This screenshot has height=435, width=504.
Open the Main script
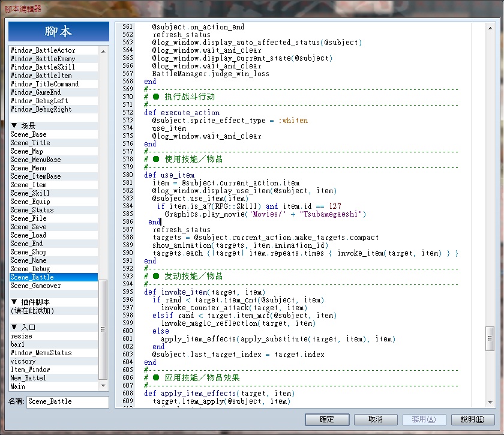pyautogui.click(x=53, y=386)
